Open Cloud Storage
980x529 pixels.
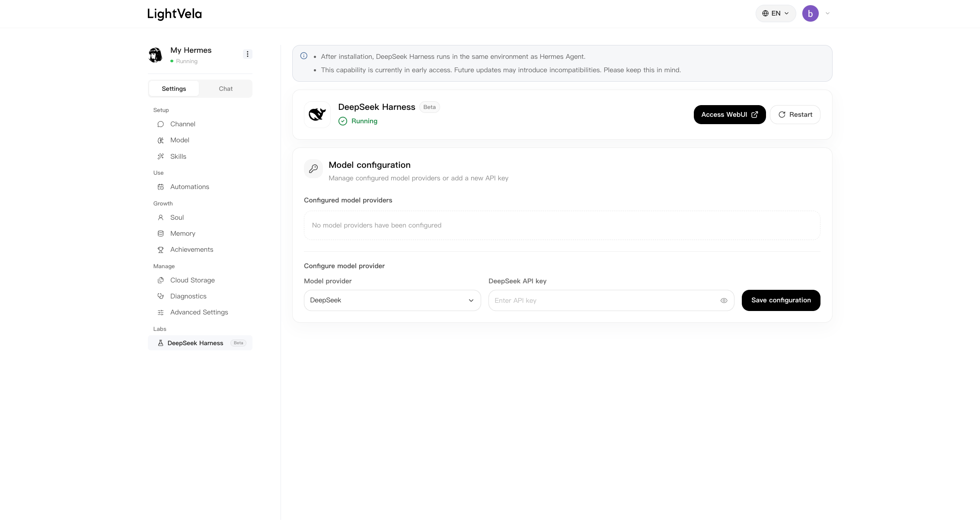pyautogui.click(x=200, y=280)
